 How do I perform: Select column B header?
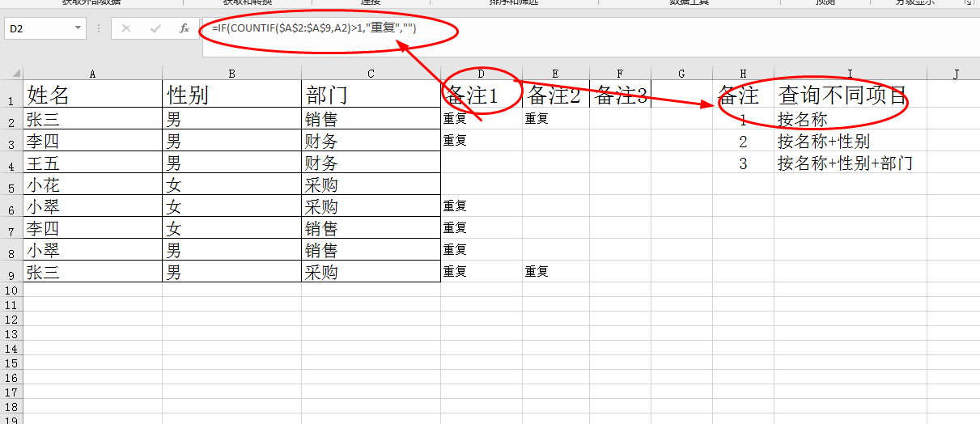pyautogui.click(x=231, y=74)
